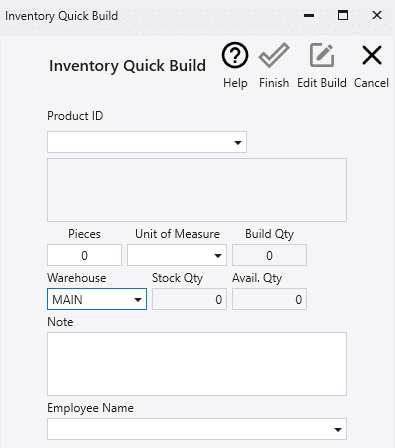Minimize the Inventory Quick Build window
The image size is (395, 448).
click(x=309, y=15)
